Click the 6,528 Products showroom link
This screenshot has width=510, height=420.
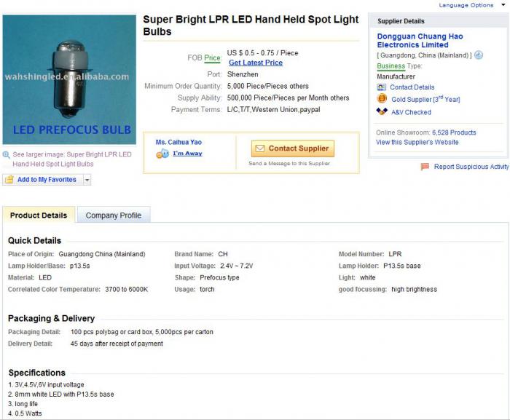click(454, 132)
